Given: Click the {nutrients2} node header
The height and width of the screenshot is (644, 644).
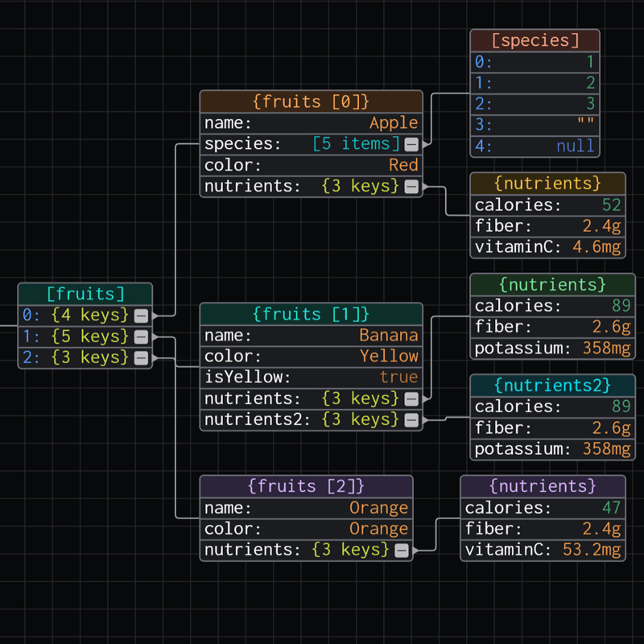Looking at the screenshot, I should tap(552, 385).
